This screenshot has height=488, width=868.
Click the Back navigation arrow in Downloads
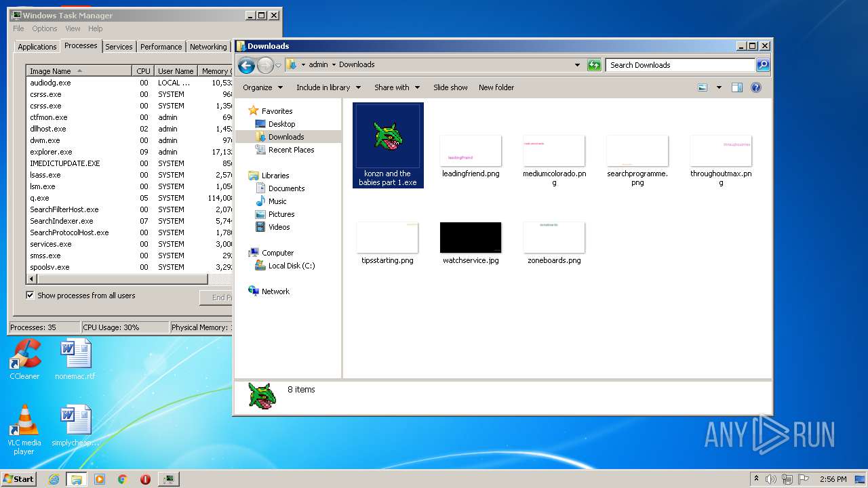point(246,65)
